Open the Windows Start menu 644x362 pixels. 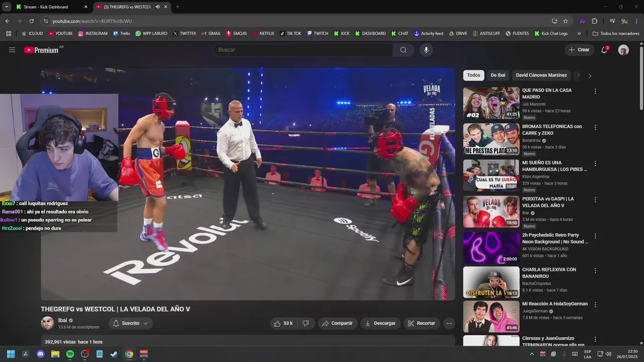(11, 354)
